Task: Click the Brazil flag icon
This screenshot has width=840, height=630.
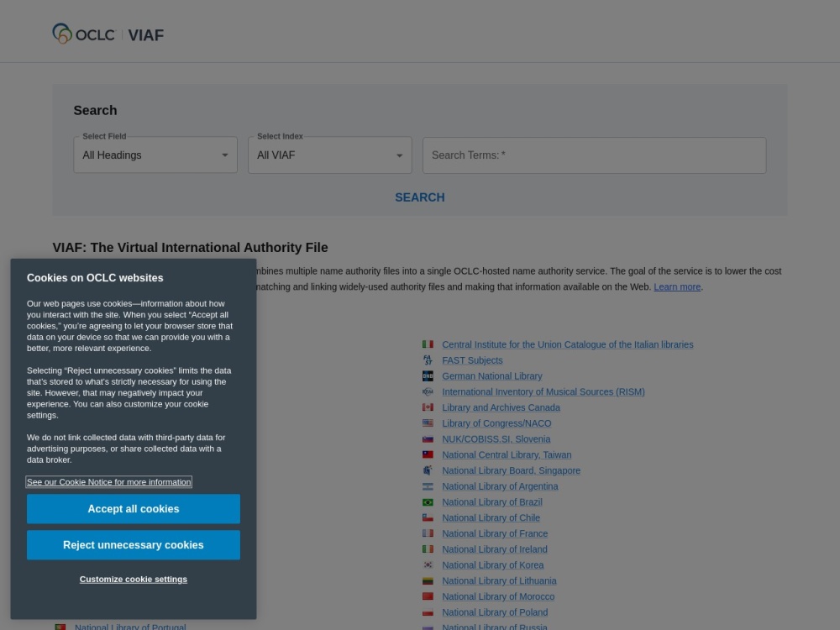Action: [428, 502]
